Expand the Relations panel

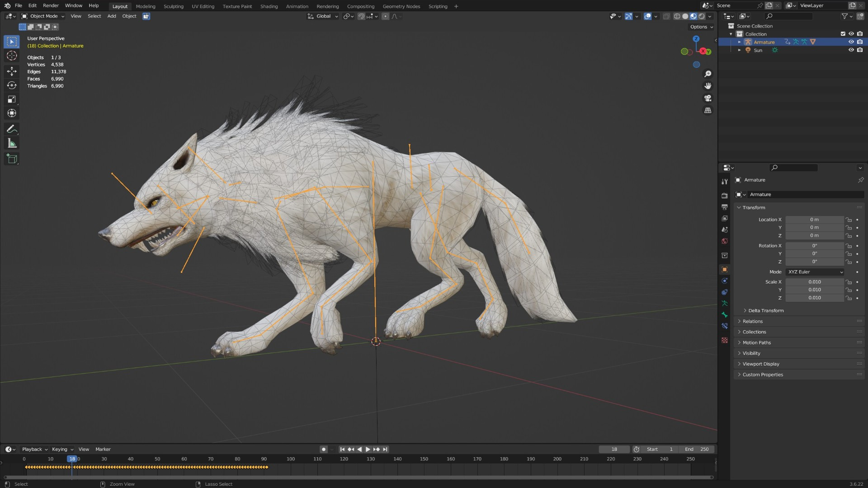pos(752,321)
